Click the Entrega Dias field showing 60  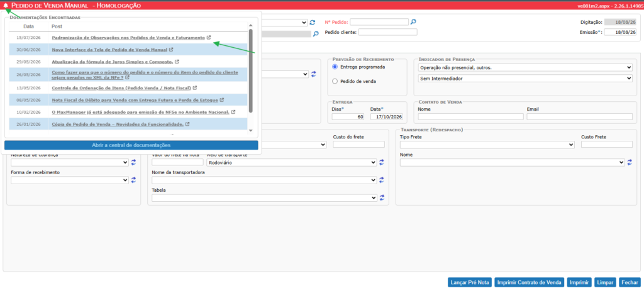348,116
